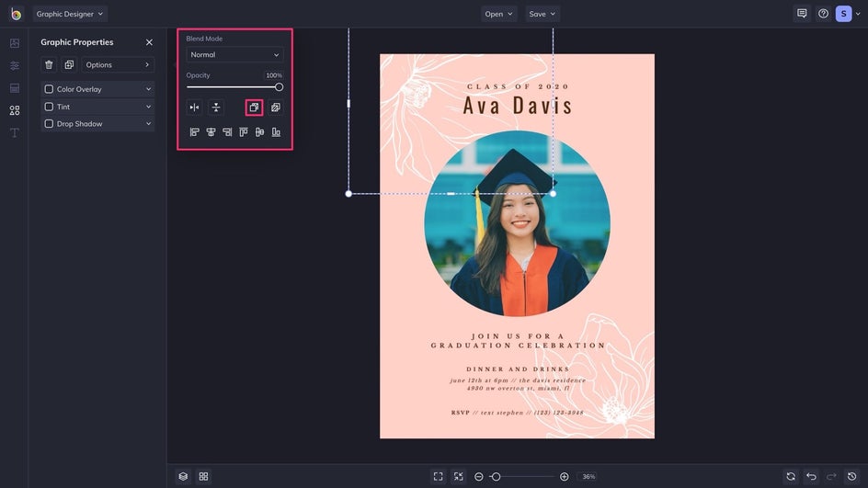
Task: Click the bottom-right selection handle
Action: [x=553, y=194]
